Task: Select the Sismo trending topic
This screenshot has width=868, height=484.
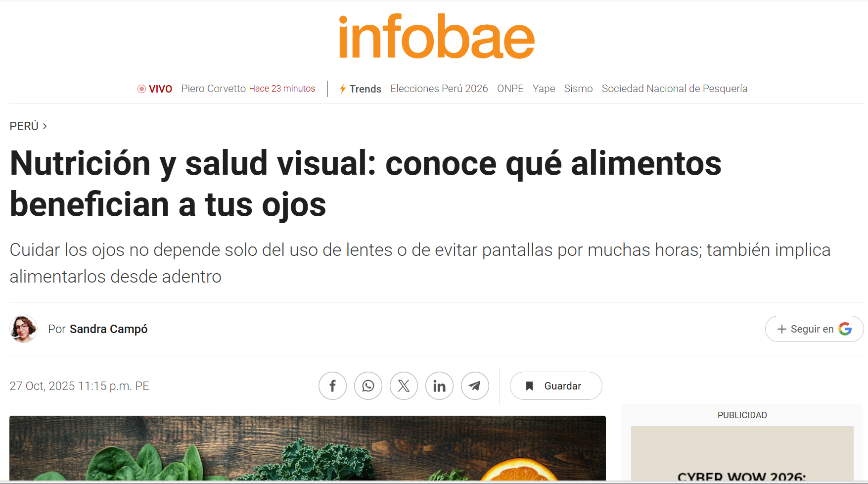Action: tap(578, 89)
